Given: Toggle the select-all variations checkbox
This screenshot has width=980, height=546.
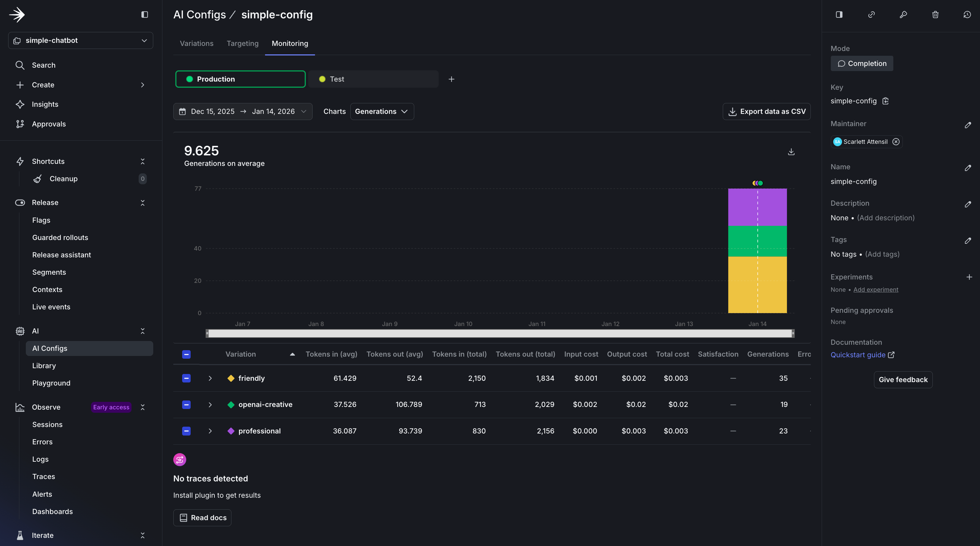Looking at the screenshot, I should pos(187,355).
